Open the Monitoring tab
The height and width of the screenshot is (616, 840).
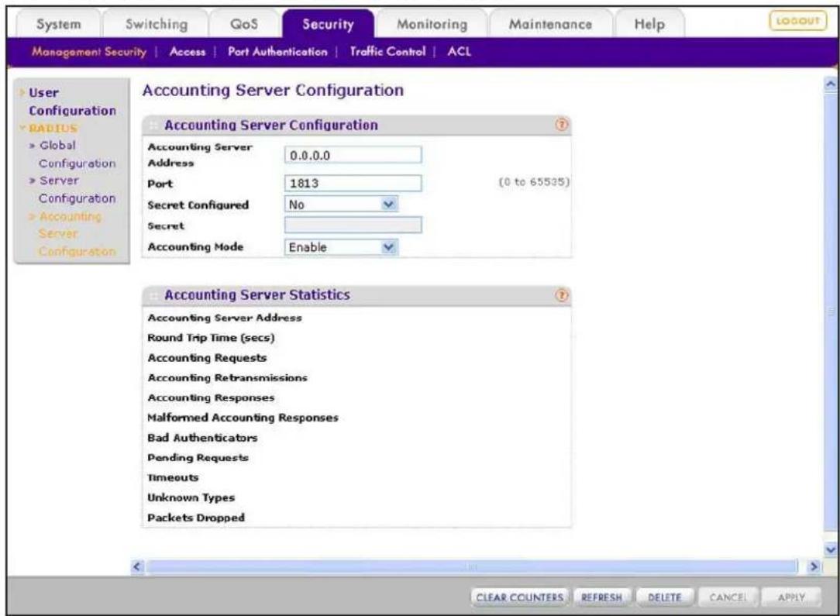pyautogui.click(x=432, y=24)
